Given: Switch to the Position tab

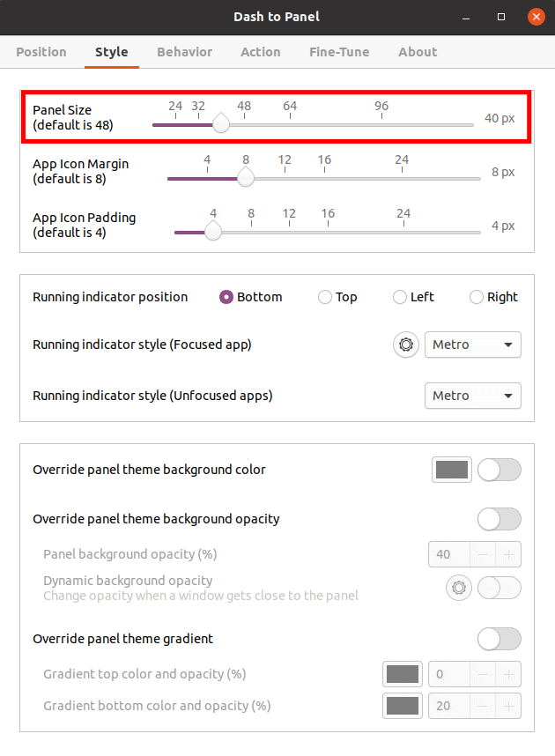Looking at the screenshot, I should pyautogui.click(x=41, y=52).
